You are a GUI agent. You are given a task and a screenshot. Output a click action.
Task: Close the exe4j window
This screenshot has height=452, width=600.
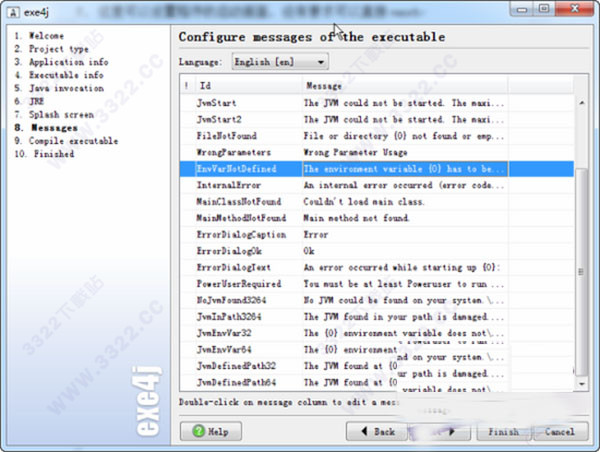(574, 9)
